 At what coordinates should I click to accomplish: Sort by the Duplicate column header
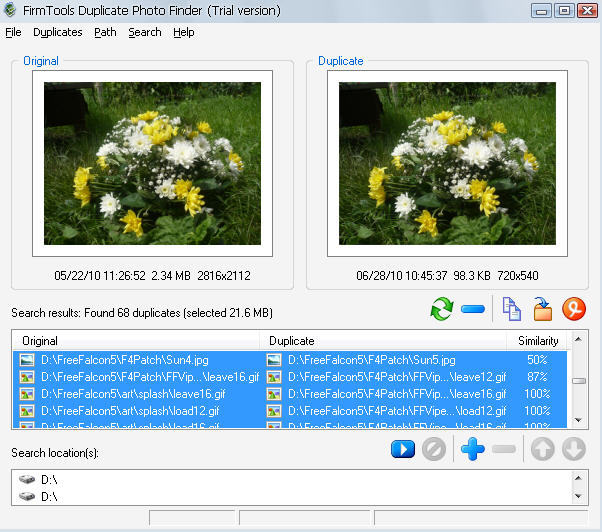(x=383, y=341)
